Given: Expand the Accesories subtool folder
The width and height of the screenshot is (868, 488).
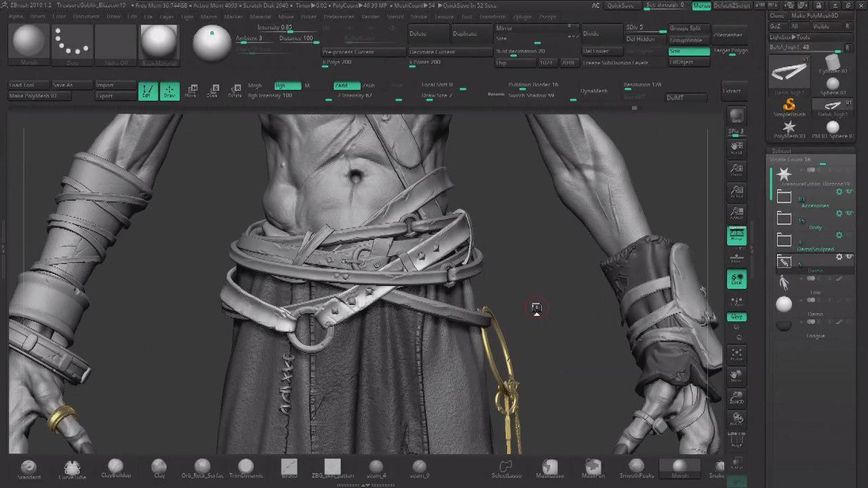Looking at the screenshot, I should tap(785, 197).
